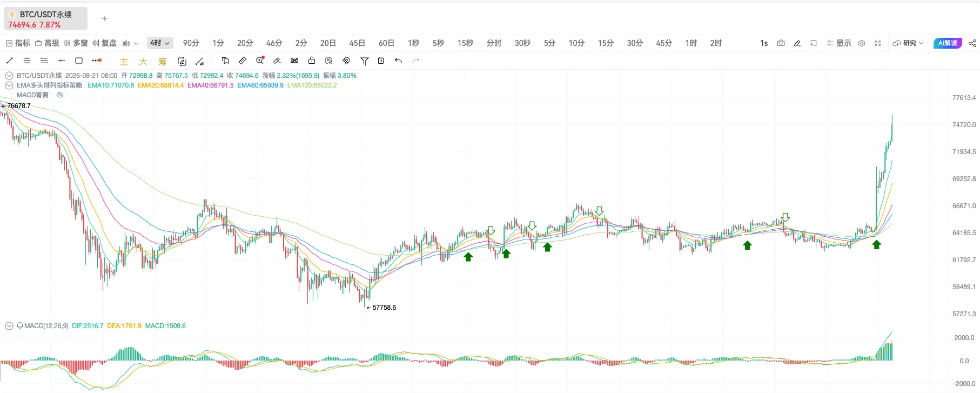Take a chart screenshot with camera icon
The image size is (980, 393).
[781, 43]
